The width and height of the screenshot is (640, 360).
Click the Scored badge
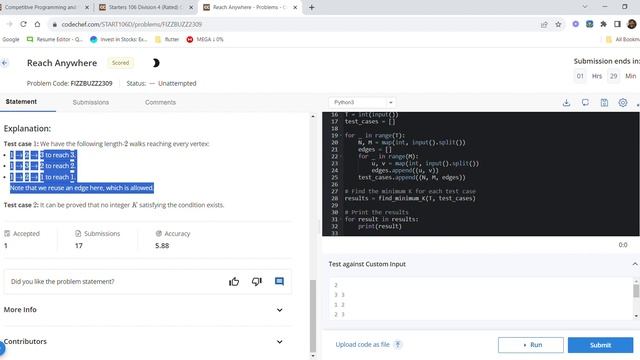point(120,63)
